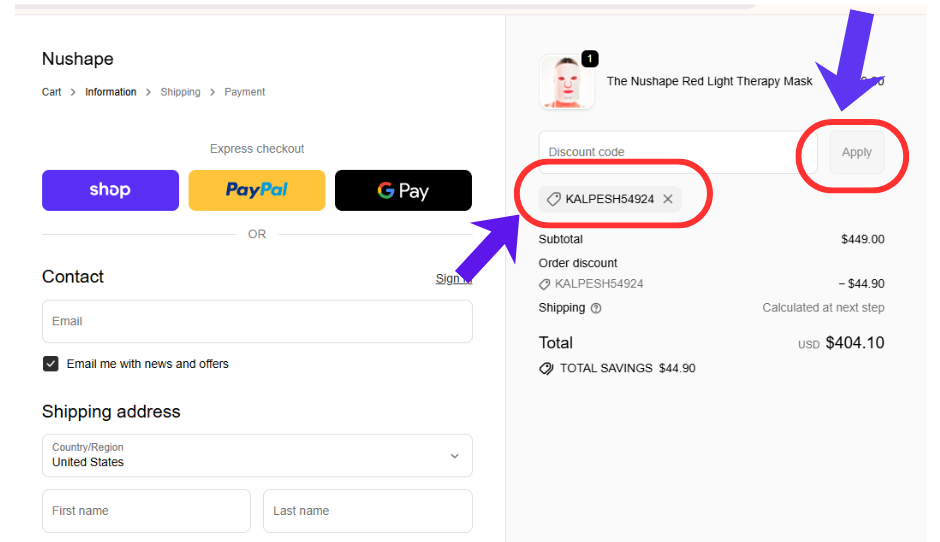Click the quantity badge on the product thumbnail
Screen dimensions: 940x542
click(x=590, y=59)
